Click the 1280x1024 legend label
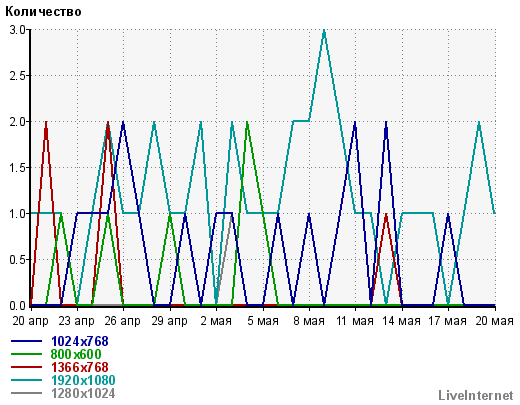The image size is (520, 405). tap(83, 393)
